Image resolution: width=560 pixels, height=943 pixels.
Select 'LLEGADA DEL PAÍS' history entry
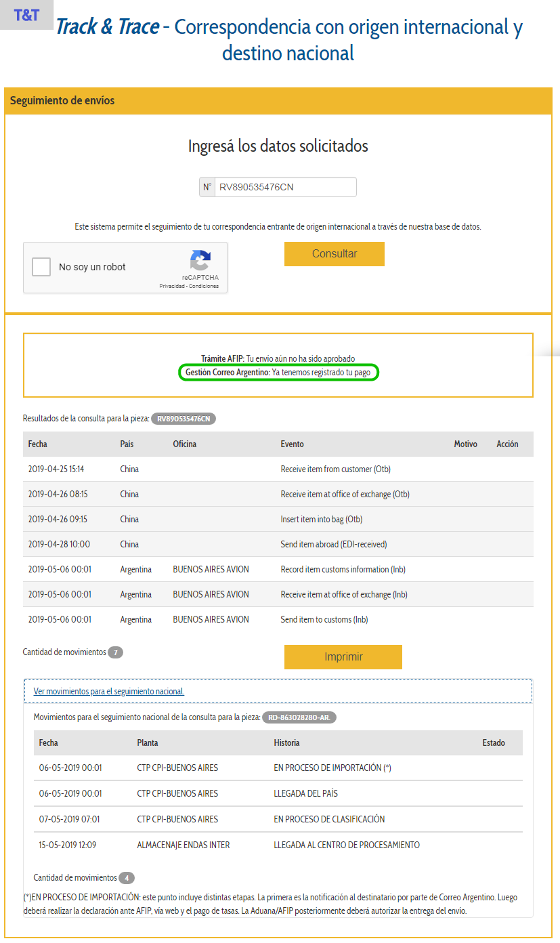(x=305, y=794)
